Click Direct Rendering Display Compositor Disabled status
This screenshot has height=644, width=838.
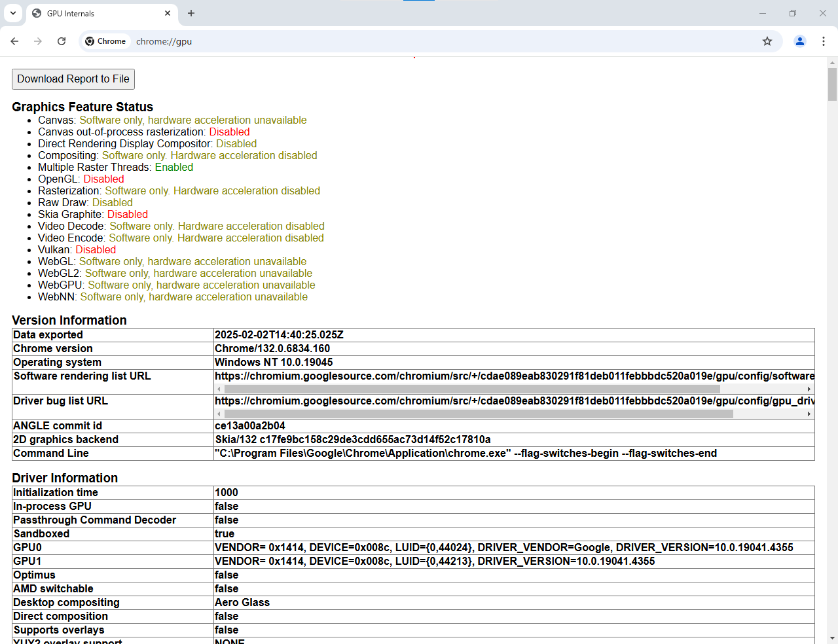tap(236, 144)
